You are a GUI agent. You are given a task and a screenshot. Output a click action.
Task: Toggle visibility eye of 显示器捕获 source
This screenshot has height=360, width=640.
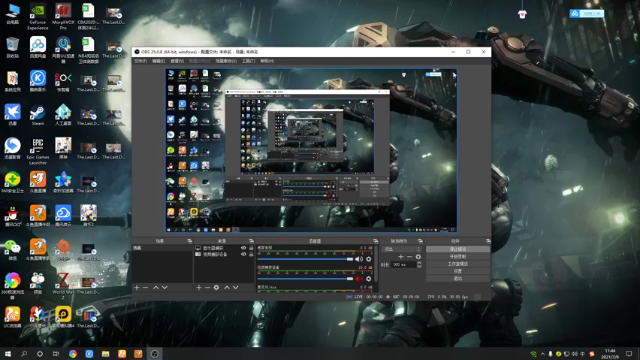pos(244,248)
